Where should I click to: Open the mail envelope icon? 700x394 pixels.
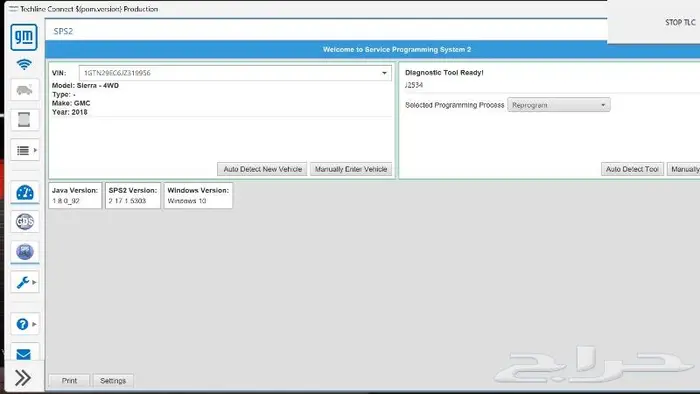pyautogui.click(x=24, y=354)
